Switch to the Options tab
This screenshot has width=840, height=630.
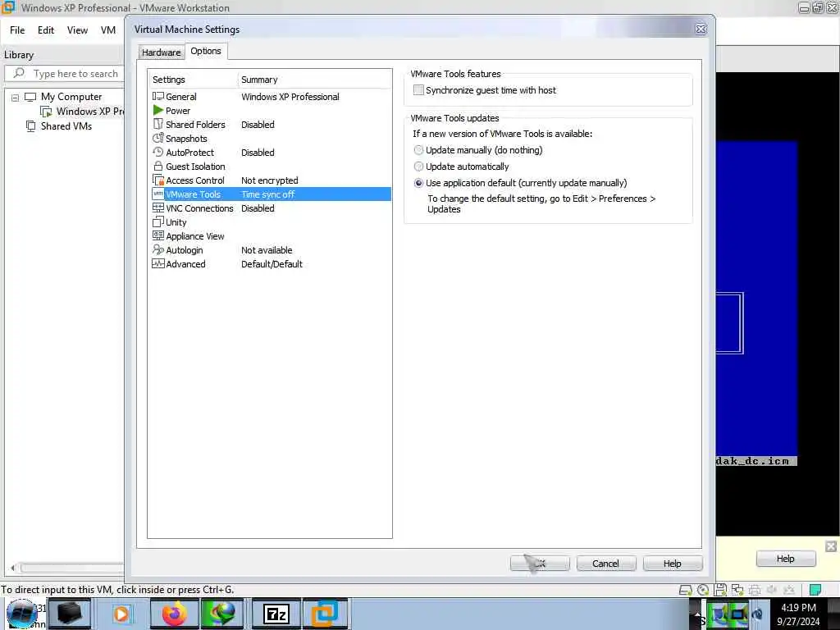(206, 51)
